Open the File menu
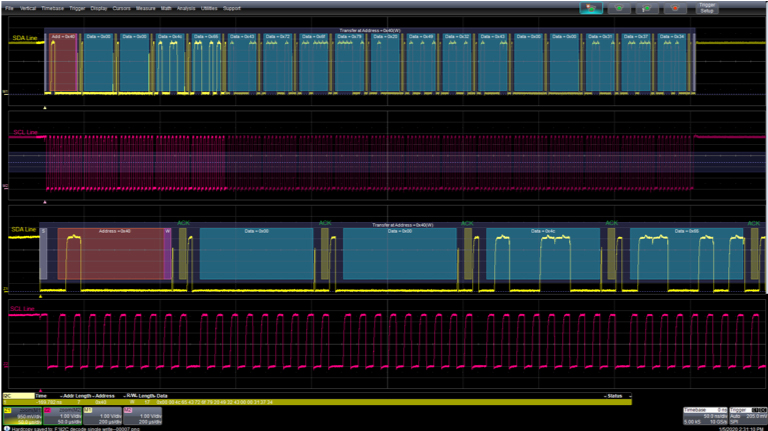Viewport: 768px width, 431px height. tap(8, 7)
